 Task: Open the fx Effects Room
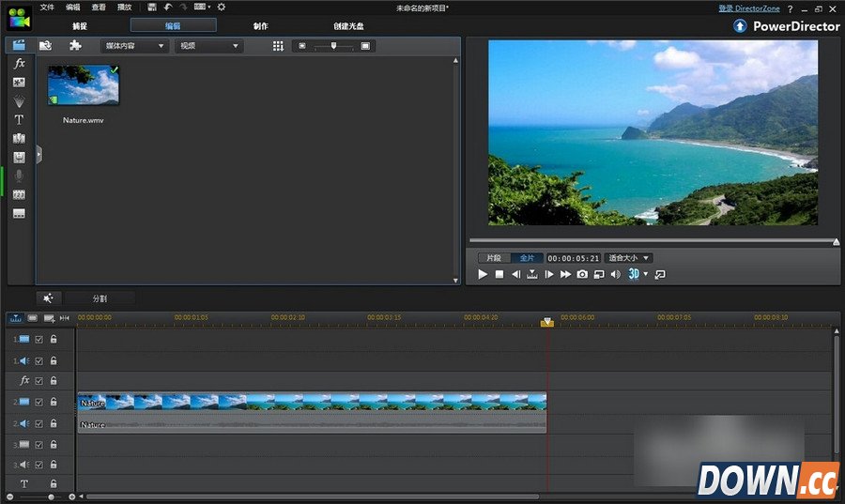click(19, 63)
